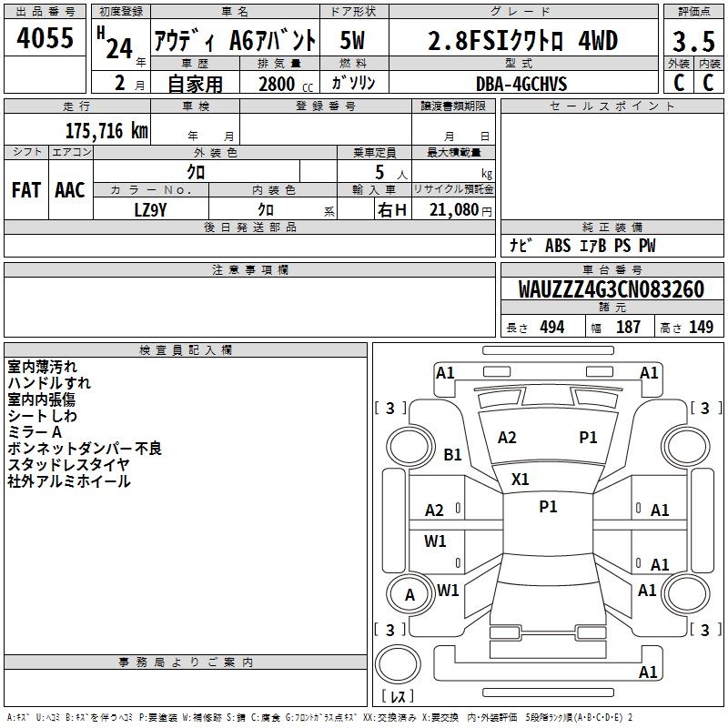
Task: Select the model code DBA-4GCHVS
Action: coord(521,84)
